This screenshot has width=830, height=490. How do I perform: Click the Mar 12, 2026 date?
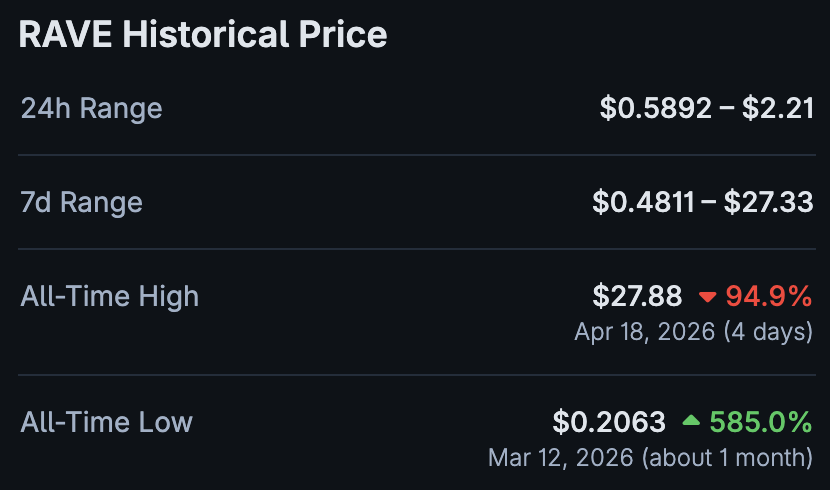click(x=561, y=458)
